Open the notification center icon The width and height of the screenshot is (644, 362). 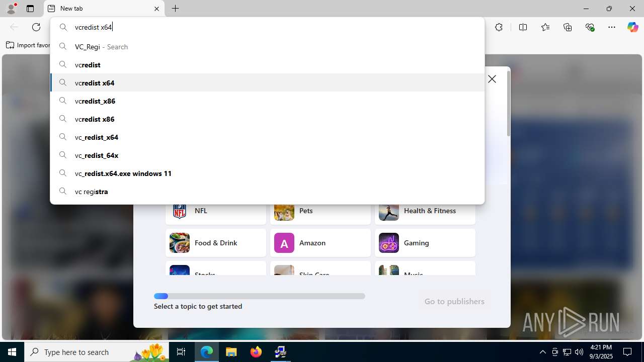[628, 352]
